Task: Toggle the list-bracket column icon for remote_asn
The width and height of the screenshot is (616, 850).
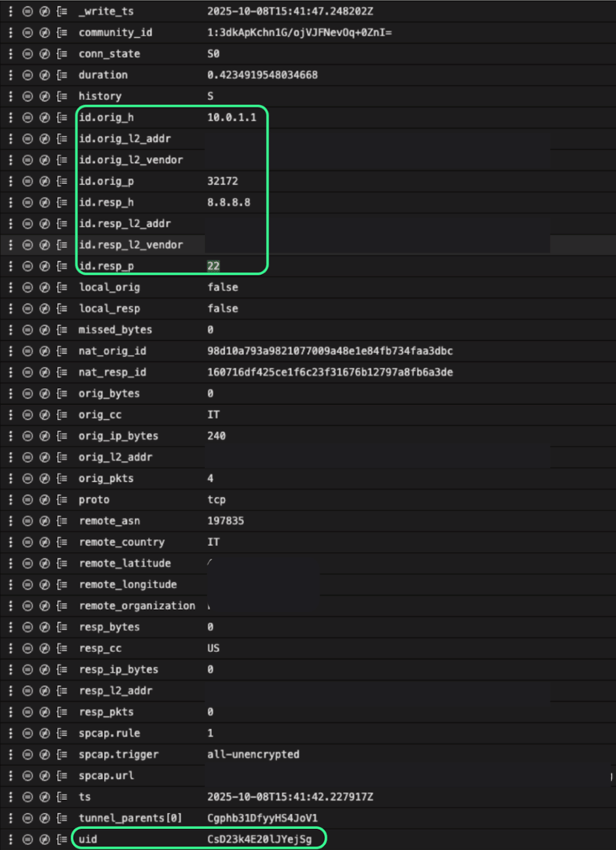Action: click(62, 521)
